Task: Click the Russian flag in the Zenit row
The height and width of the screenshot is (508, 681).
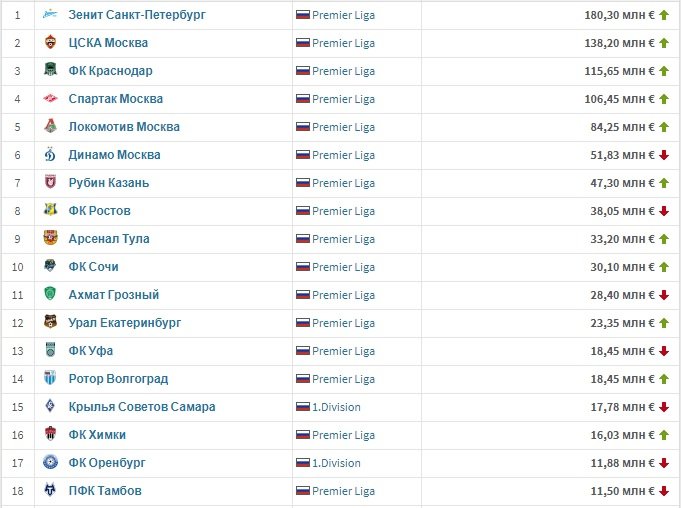Action: 303,15
